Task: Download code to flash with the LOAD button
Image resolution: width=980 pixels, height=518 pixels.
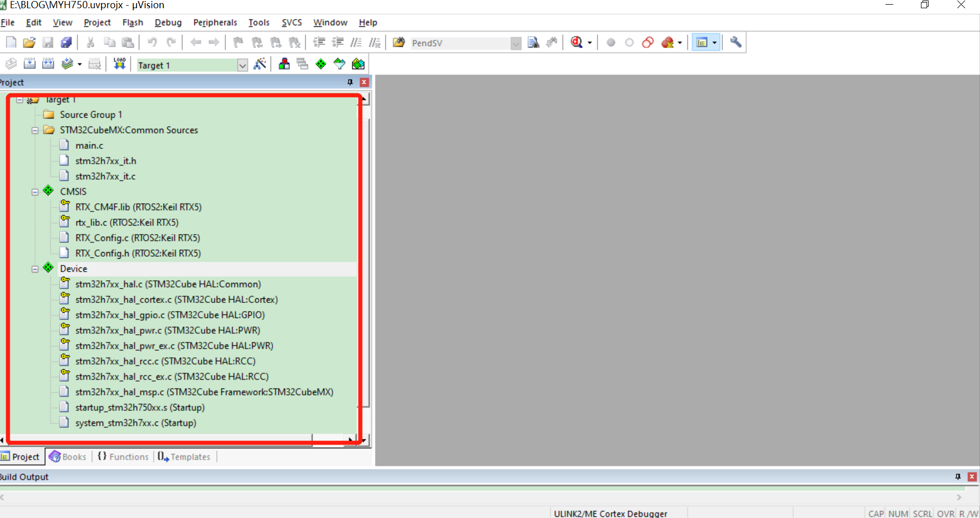Action: pyautogui.click(x=119, y=63)
